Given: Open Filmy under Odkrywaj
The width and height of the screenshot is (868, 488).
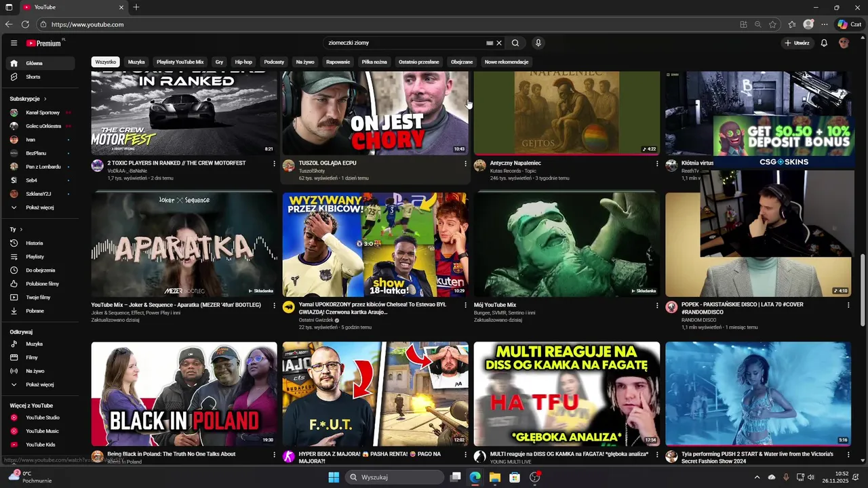Looking at the screenshot, I should pyautogui.click(x=42, y=357).
